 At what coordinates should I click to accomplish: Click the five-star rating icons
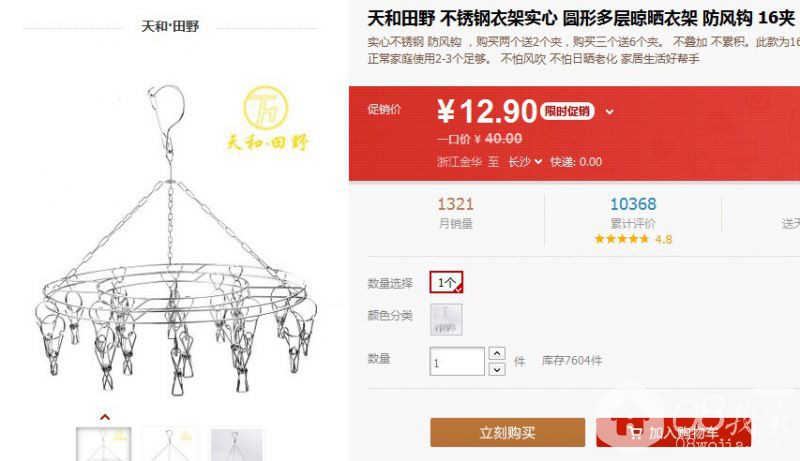coord(621,239)
